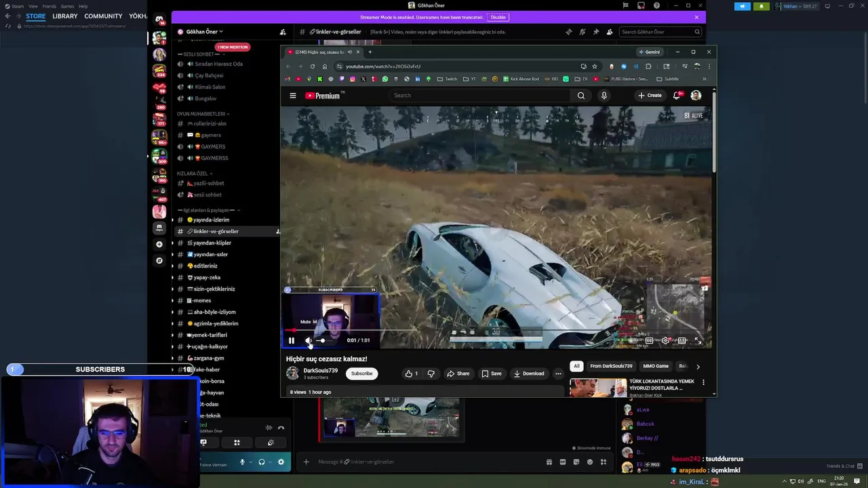This screenshot has width=868, height=488.
Task: Open more actions menu beside Download
Action: [x=558, y=373]
